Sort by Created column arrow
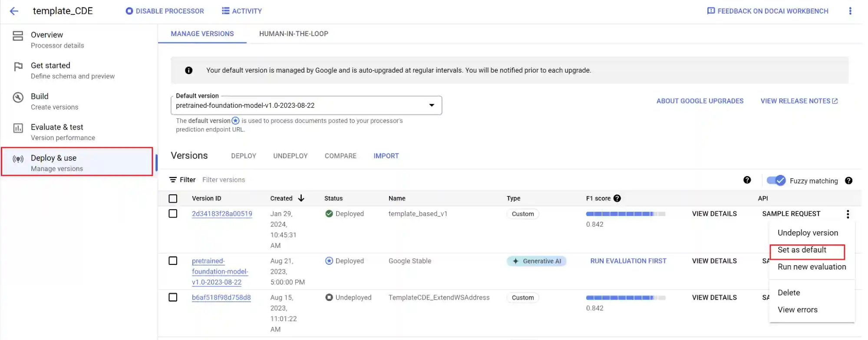Screen dimensions: 868x340 (x=301, y=198)
